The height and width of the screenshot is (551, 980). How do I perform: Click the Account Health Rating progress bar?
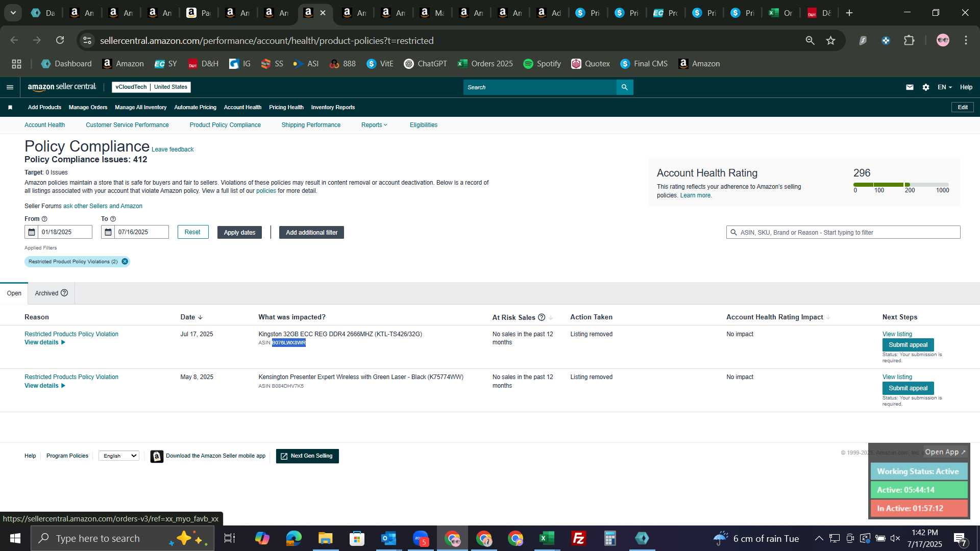[901, 185]
